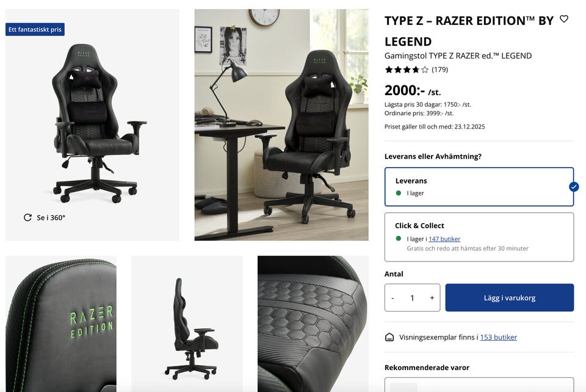Image resolution: width=586 pixels, height=392 pixels.
Task: Click the blue checkmark on Leverans
Action: click(x=574, y=187)
